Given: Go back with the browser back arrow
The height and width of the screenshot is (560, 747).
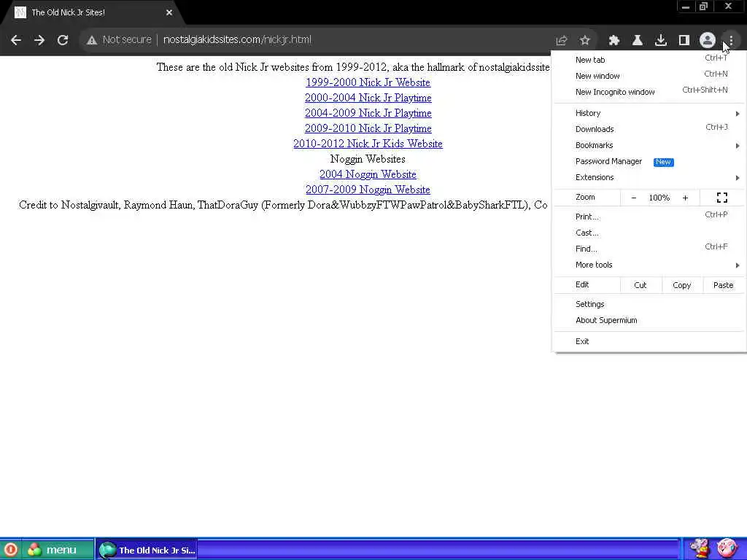Looking at the screenshot, I should 16,40.
